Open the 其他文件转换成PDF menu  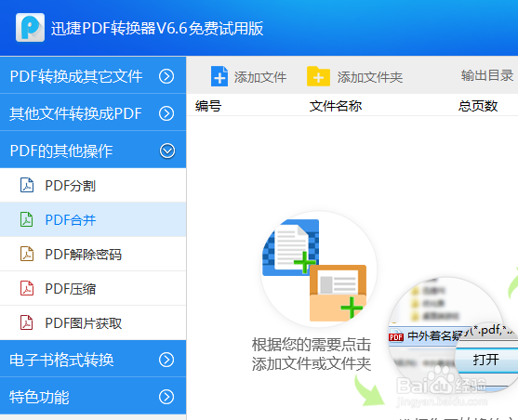tap(93, 113)
